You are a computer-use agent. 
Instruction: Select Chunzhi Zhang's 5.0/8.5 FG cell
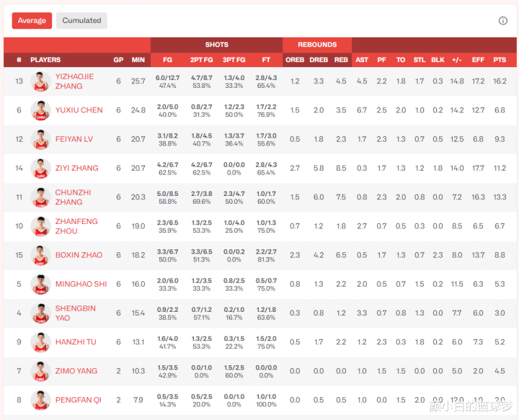pos(167,197)
